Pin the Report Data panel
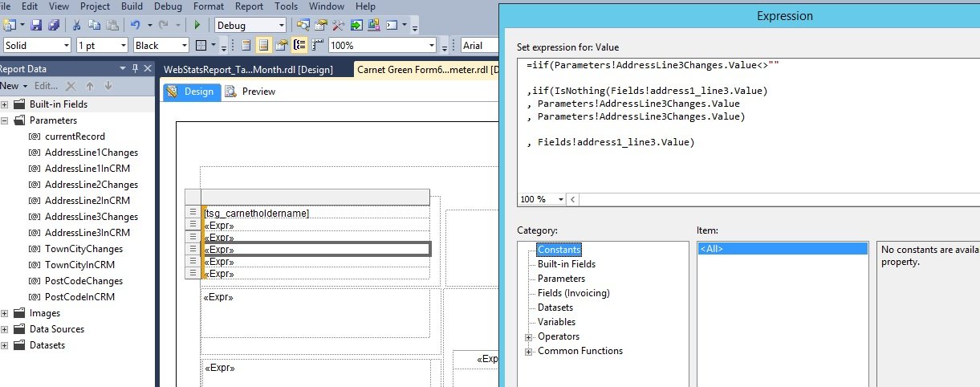 (136, 69)
